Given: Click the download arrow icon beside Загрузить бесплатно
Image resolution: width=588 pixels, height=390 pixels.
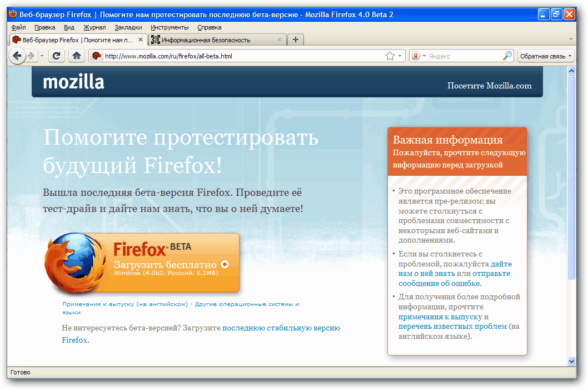Looking at the screenshot, I should pyautogui.click(x=225, y=264).
